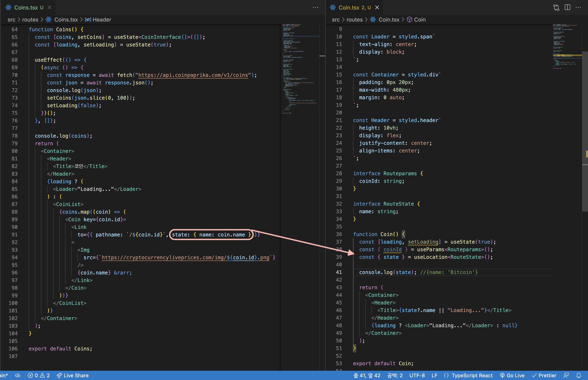Image resolution: width=588 pixels, height=380 pixels.
Task: Open TypeScript React language mode selector
Action: tap(468, 375)
